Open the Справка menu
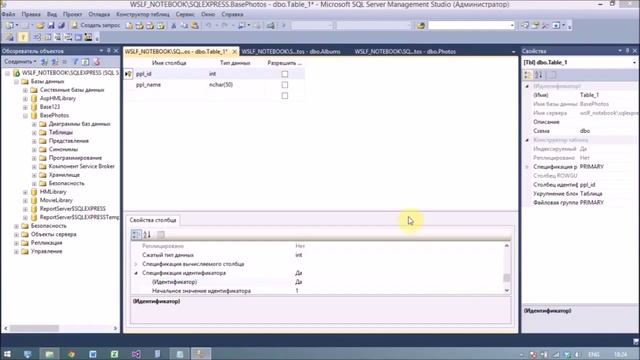The width and height of the screenshot is (640, 360). (232, 14)
